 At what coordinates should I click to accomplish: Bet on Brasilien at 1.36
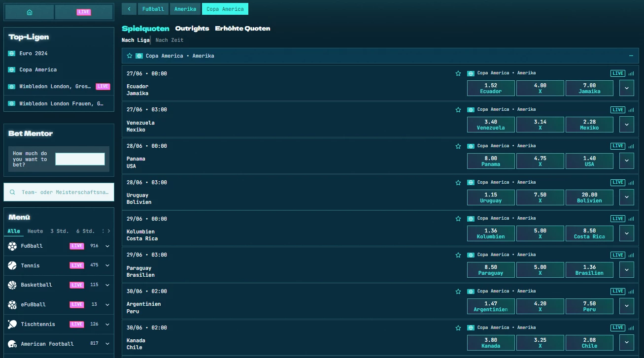(x=589, y=270)
